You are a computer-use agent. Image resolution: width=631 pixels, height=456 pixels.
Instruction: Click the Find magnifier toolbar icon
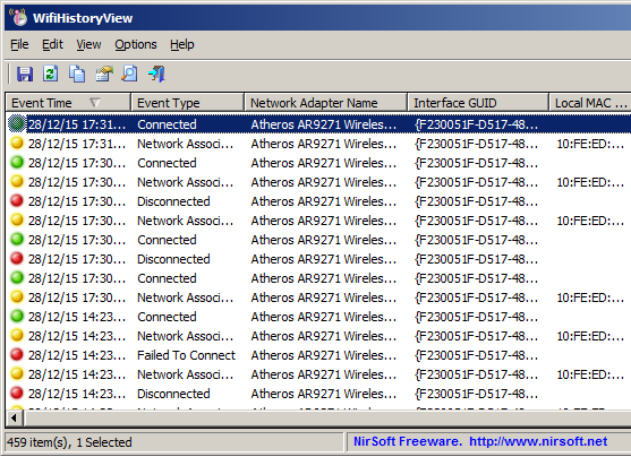129,74
